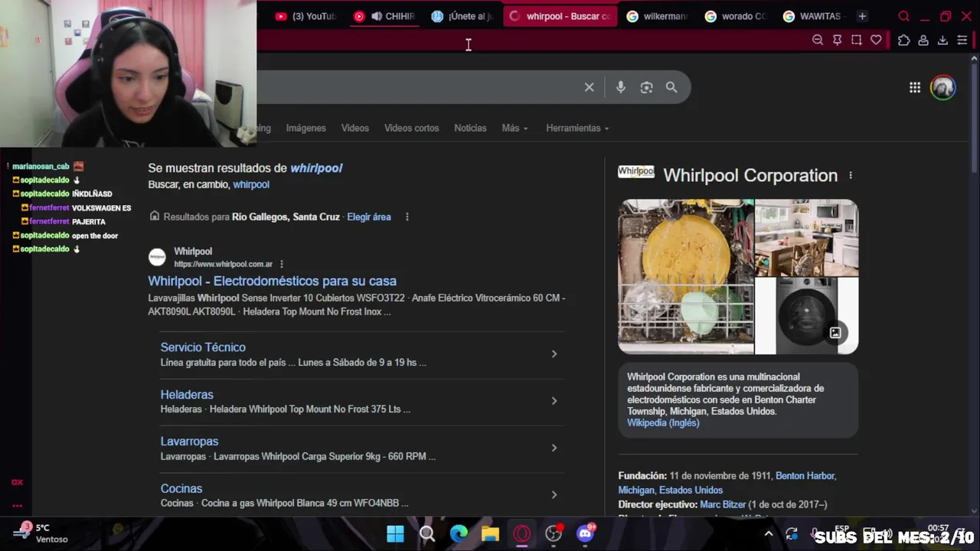Screen dimensions: 980x551
Task: Open the Windows Start button
Action: pos(395,533)
